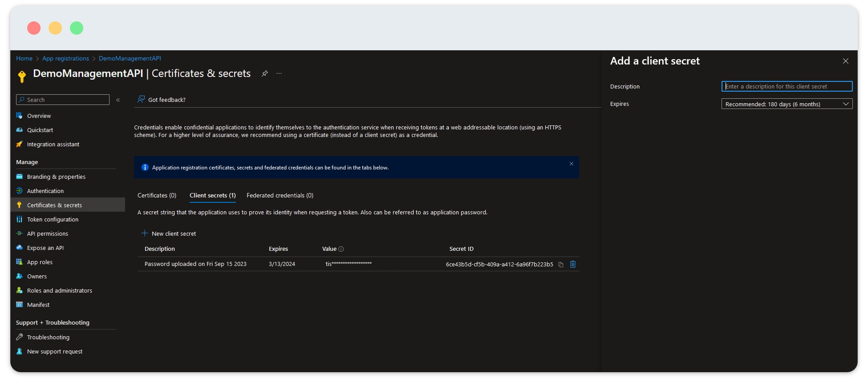Click the Manifest icon in sidebar
The width and height of the screenshot is (868, 378).
point(19,305)
